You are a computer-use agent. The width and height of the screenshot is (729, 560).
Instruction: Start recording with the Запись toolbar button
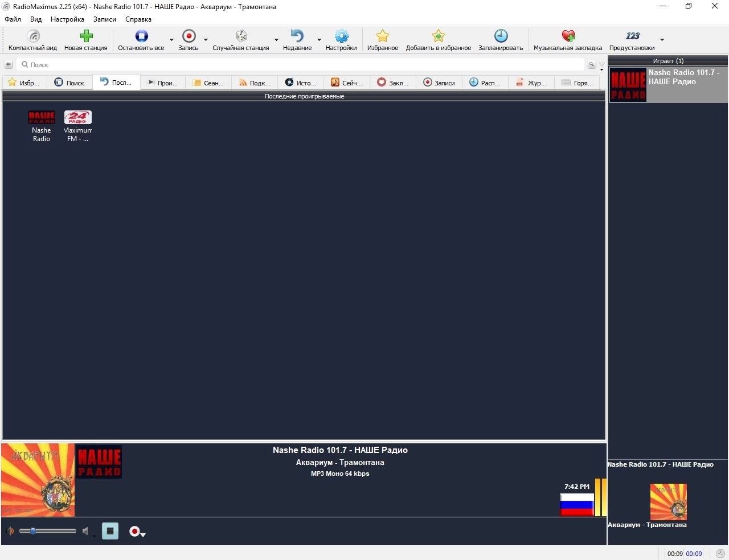(x=189, y=40)
